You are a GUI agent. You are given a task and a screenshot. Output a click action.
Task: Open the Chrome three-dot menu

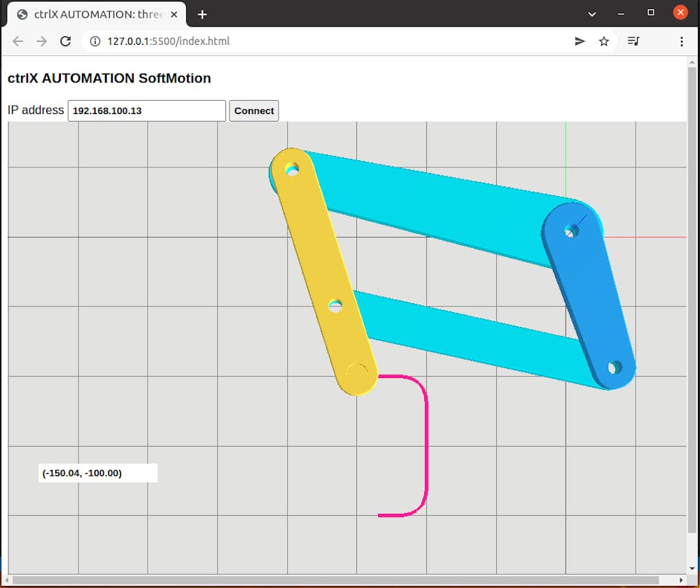tap(682, 41)
